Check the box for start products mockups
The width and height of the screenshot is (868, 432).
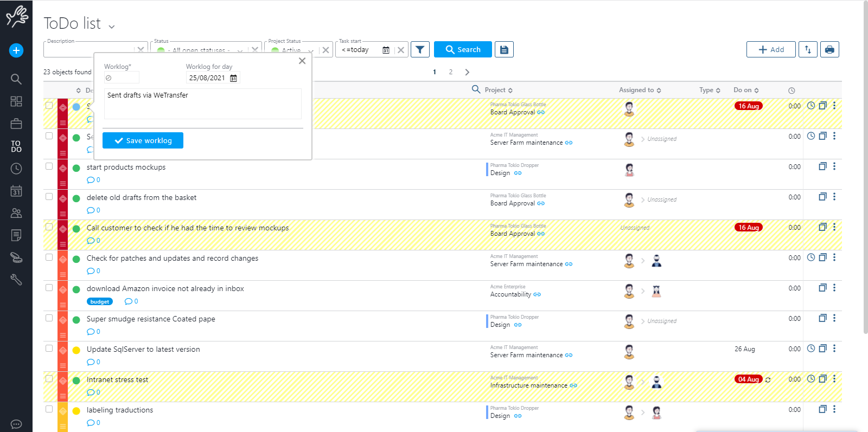[x=49, y=166]
